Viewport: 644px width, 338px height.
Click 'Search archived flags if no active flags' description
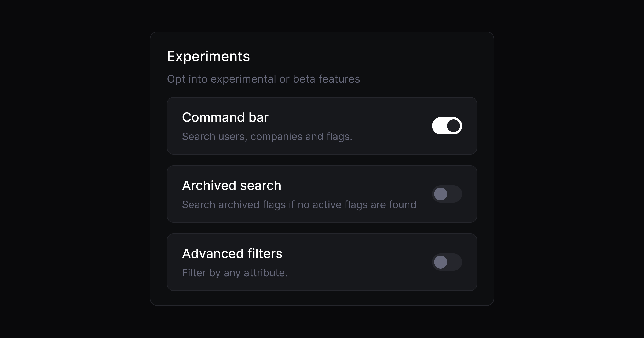pyautogui.click(x=299, y=205)
